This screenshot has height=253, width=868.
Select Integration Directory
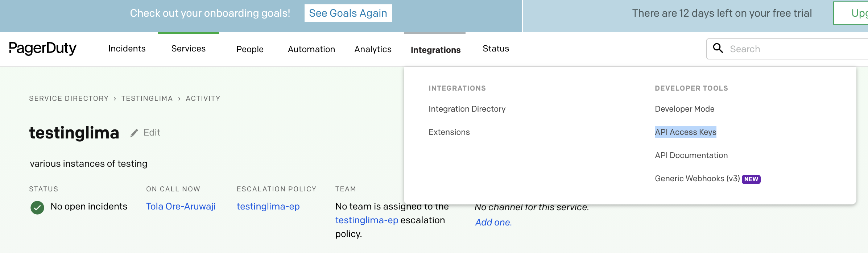[467, 109]
